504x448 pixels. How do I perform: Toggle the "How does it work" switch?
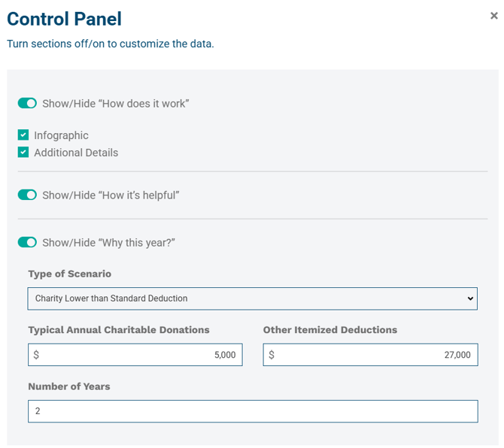pos(27,103)
